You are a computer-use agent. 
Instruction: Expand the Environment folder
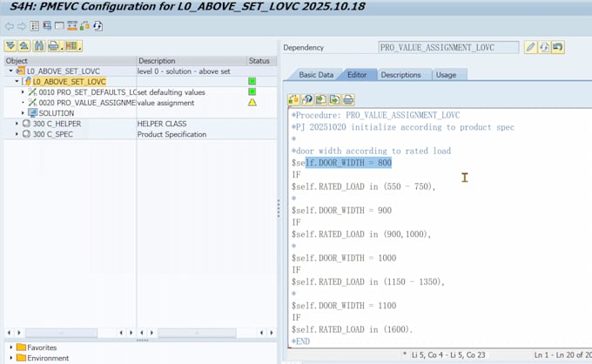[x=11, y=358]
